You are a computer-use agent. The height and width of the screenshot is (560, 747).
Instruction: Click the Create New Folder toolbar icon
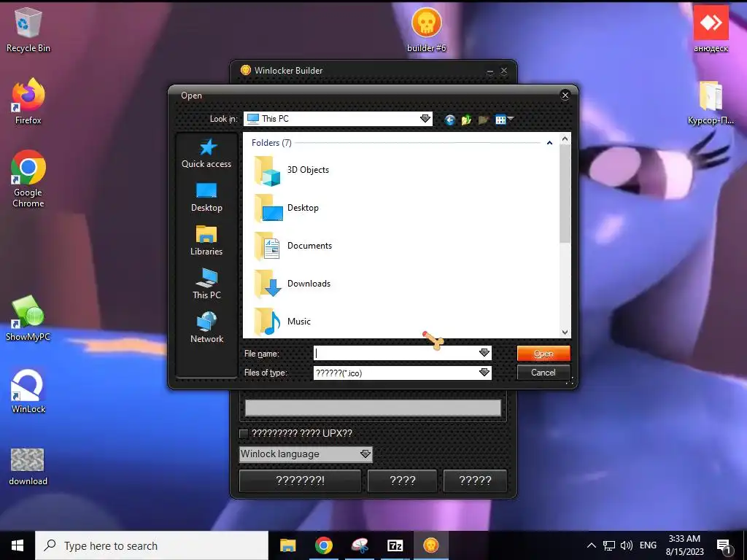click(483, 120)
